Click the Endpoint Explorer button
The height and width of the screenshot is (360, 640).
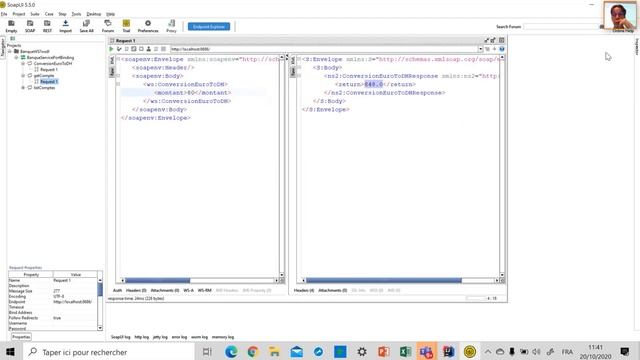point(209,27)
